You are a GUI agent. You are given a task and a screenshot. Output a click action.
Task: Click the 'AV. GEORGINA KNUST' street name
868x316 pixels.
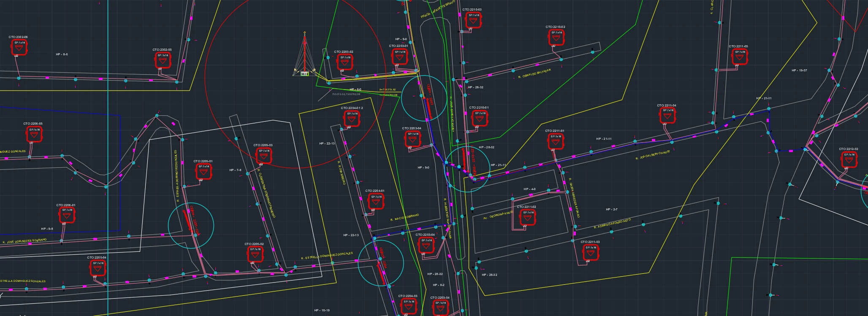click(498, 215)
